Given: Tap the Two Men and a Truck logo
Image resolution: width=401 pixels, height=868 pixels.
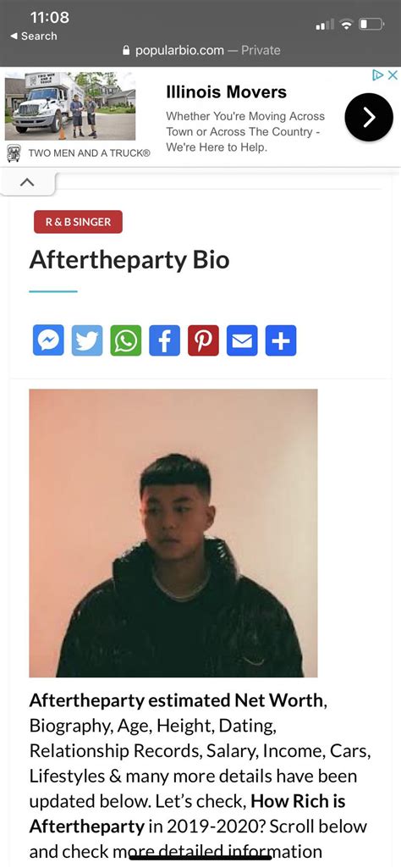Looking at the screenshot, I should (x=14, y=152).
